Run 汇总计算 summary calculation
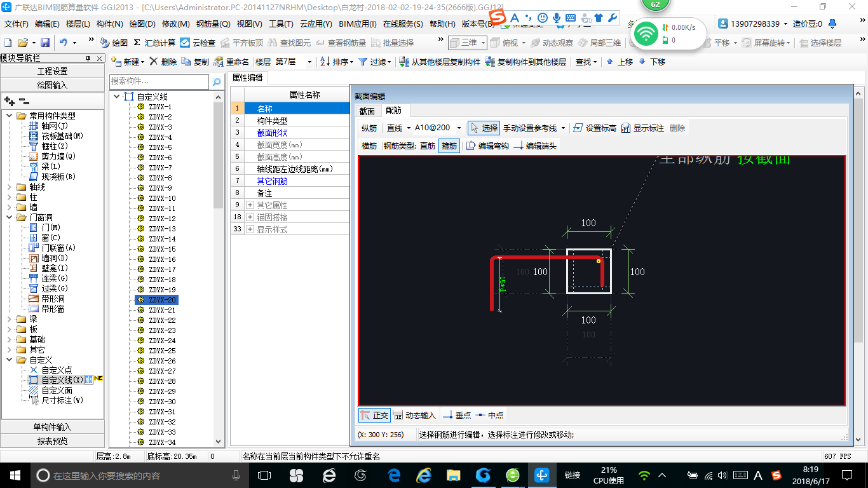Viewport: 868px width, 488px height. 154,43
